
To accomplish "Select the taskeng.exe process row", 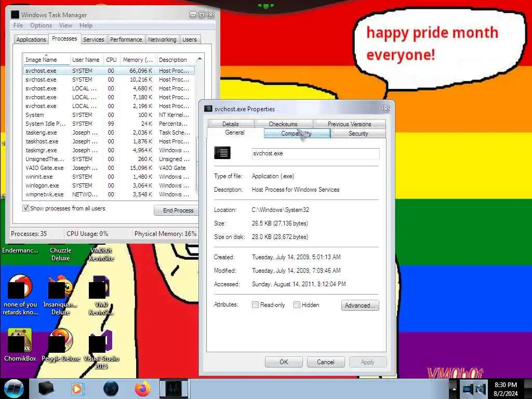I will pyautogui.click(x=109, y=132).
